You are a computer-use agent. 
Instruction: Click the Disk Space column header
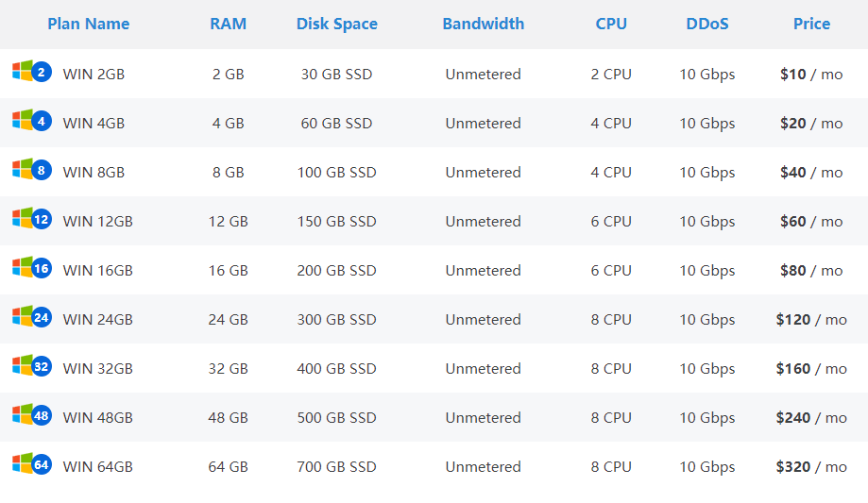(336, 25)
